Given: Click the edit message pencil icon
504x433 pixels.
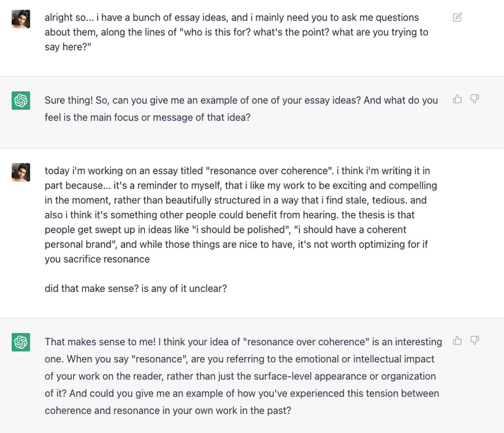Looking at the screenshot, I should [x=457, y=17].
